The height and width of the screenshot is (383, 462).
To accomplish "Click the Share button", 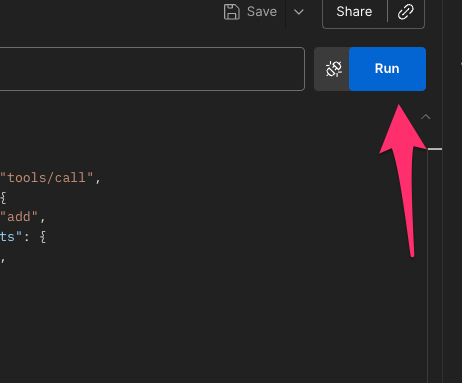I will click(354, 12).
